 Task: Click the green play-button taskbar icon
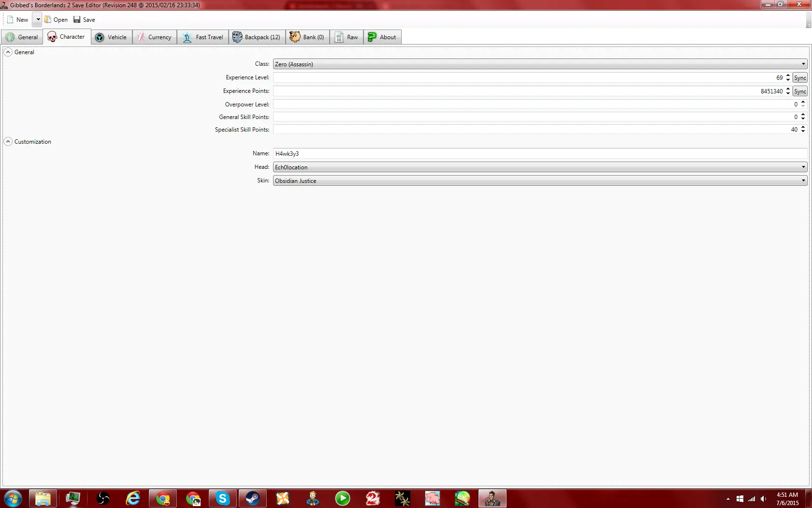pyautogui.click(x=343, y=498)
